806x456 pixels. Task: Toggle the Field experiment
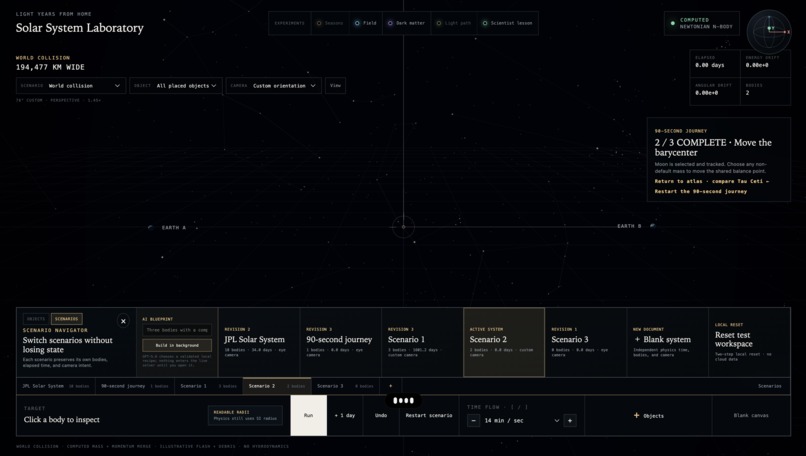[365, 23]
